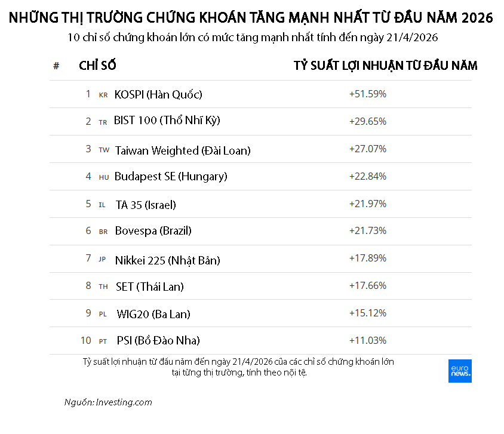Screen dimensions: 504x434
Task: Click the JP country code badge
Action: 102,259
